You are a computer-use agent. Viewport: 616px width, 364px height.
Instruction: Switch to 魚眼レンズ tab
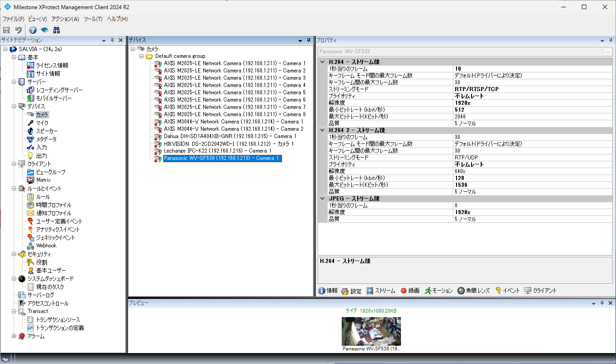tap(474, 291)
